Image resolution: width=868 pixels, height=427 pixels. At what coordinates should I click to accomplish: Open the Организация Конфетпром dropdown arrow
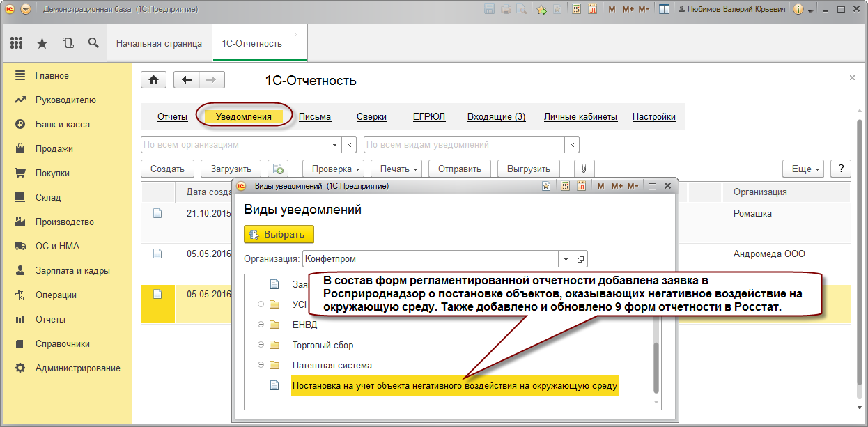click(566, 259)
